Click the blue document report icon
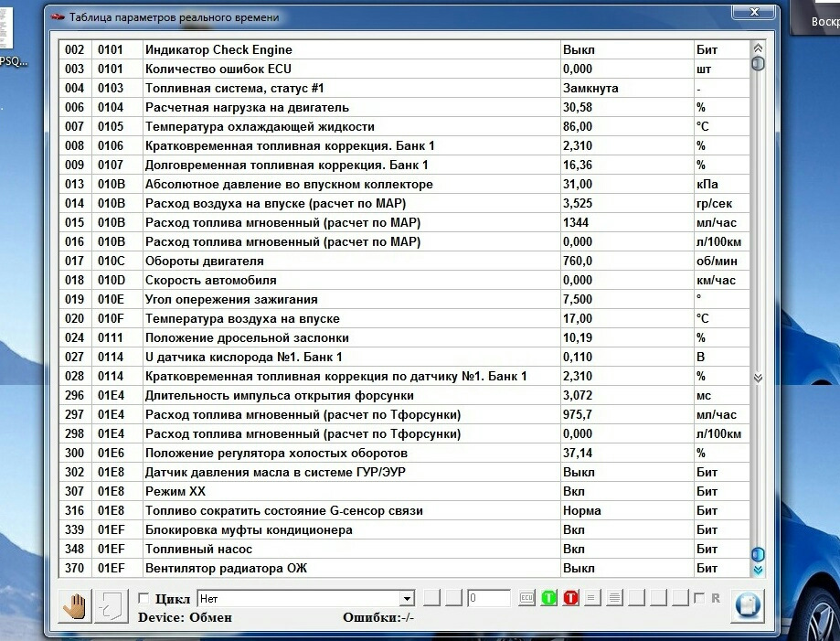The height and width of the screenshot is (641, 840). pos(747,605)
